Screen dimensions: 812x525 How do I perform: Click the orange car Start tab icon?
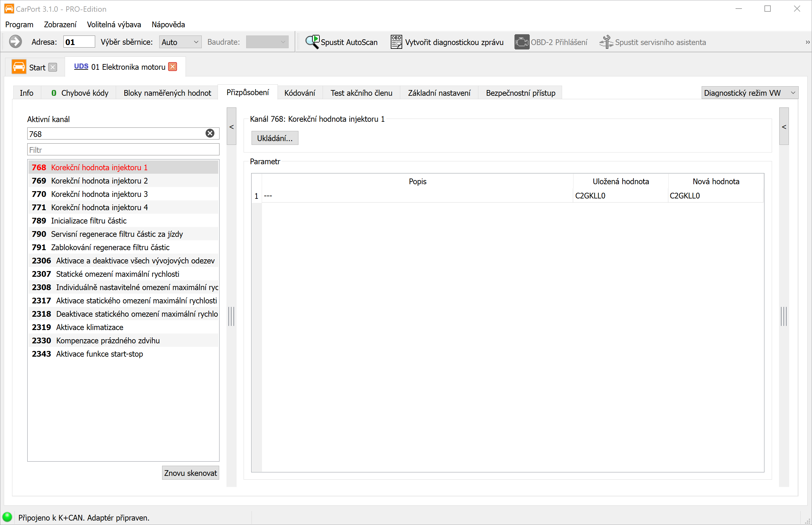19,67
